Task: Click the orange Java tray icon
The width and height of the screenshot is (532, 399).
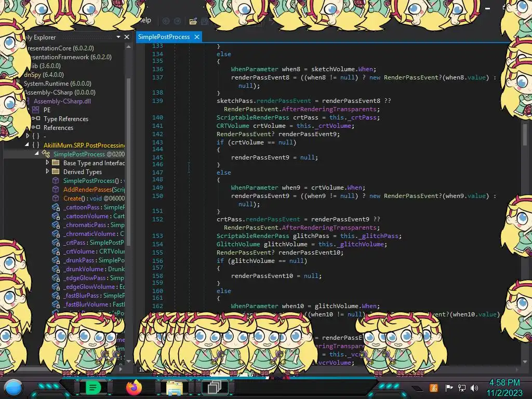Action: coord(433,388)
